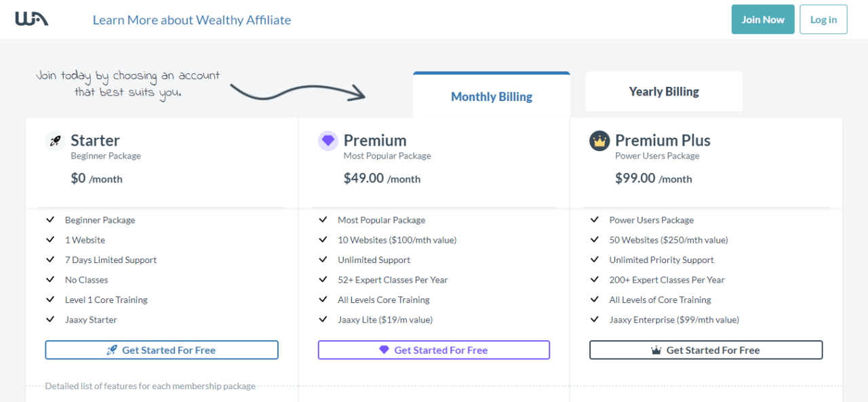Viewport: 868px width, 402px height.
Task: Click the Premium purple diamond icon
Action: pos(328,141)
